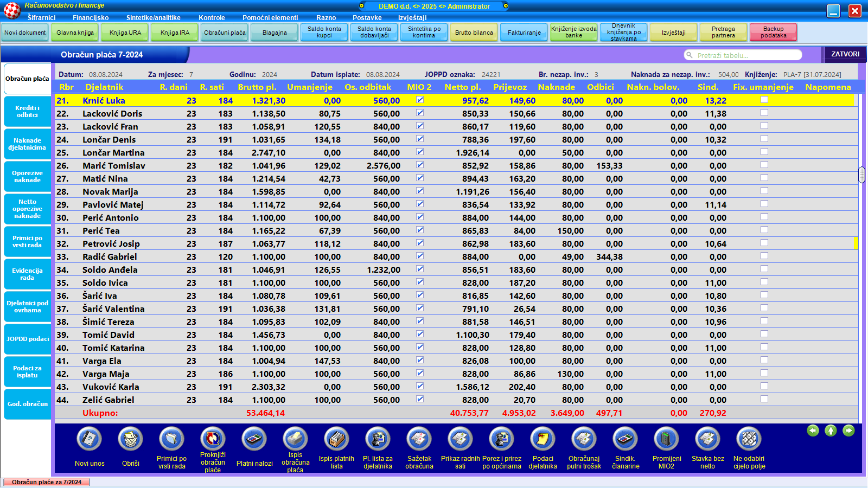
Task: Click the Novi unos icon
Action: pyautogui.click(x=90, y=439)
